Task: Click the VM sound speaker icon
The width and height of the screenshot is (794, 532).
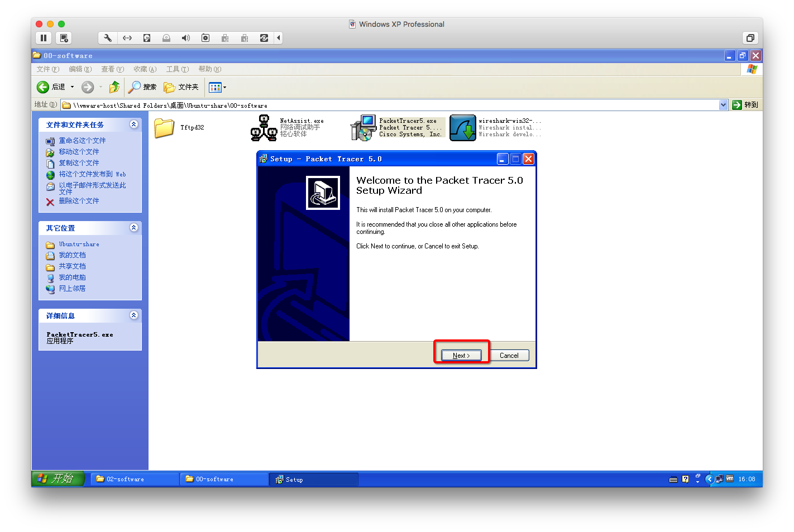Action: (186, 38)
